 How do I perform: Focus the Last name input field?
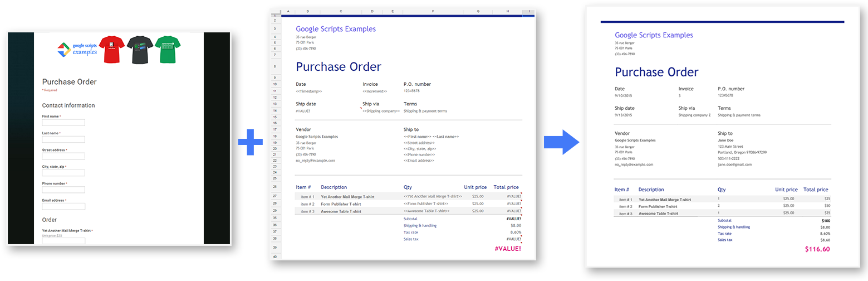tap(63, 139)
